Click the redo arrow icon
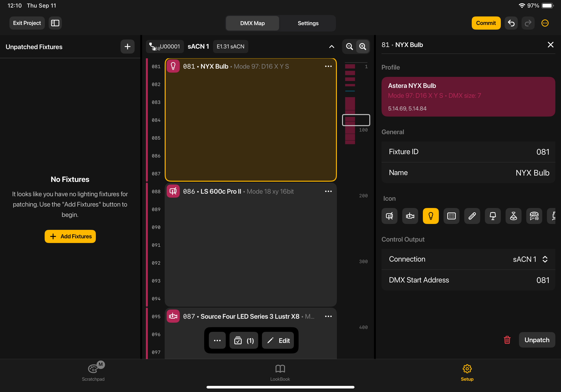This screenshot has width=561, height=392. pyautogui.click(x=528, y=23)
